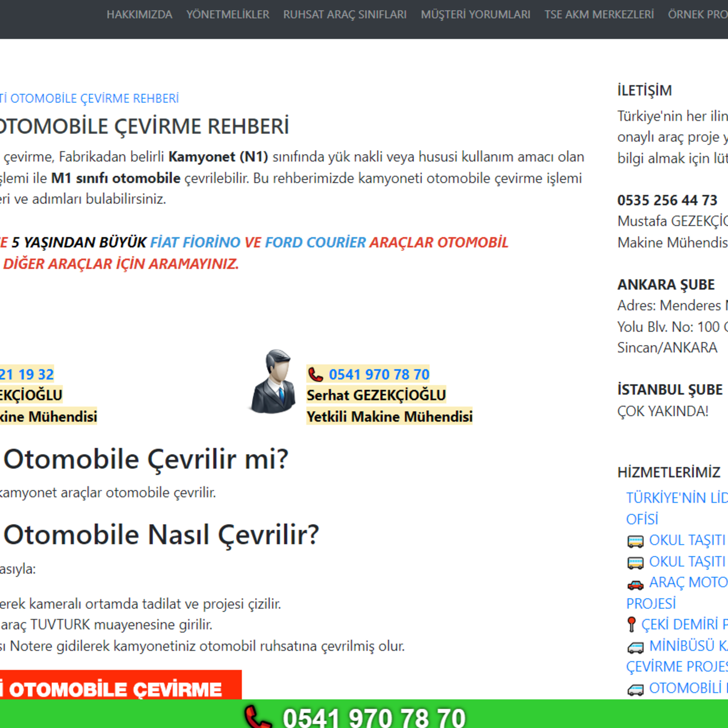This screenshot has height=728, width=728.
Task: Open the YÖNETMELİKLER menu item
Action: tap(228, 15)
